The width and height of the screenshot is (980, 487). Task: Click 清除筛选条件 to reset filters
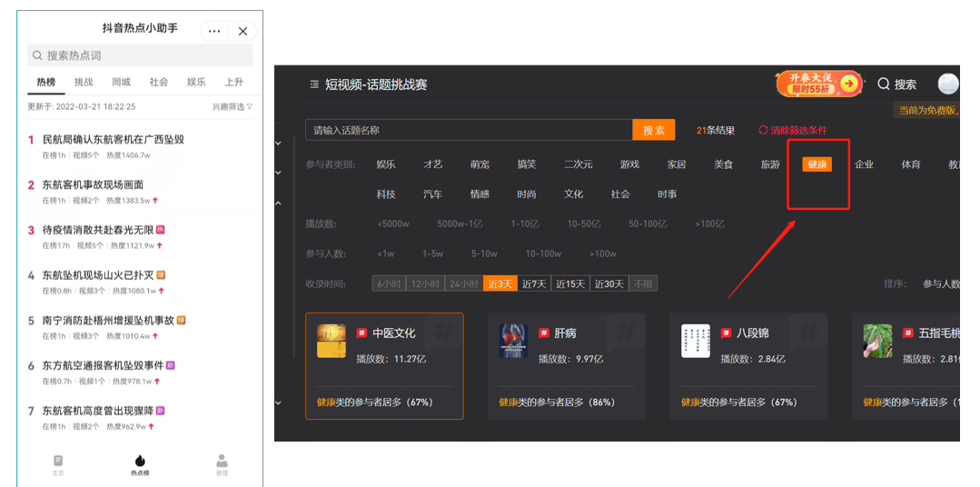[x=792, y=130]
